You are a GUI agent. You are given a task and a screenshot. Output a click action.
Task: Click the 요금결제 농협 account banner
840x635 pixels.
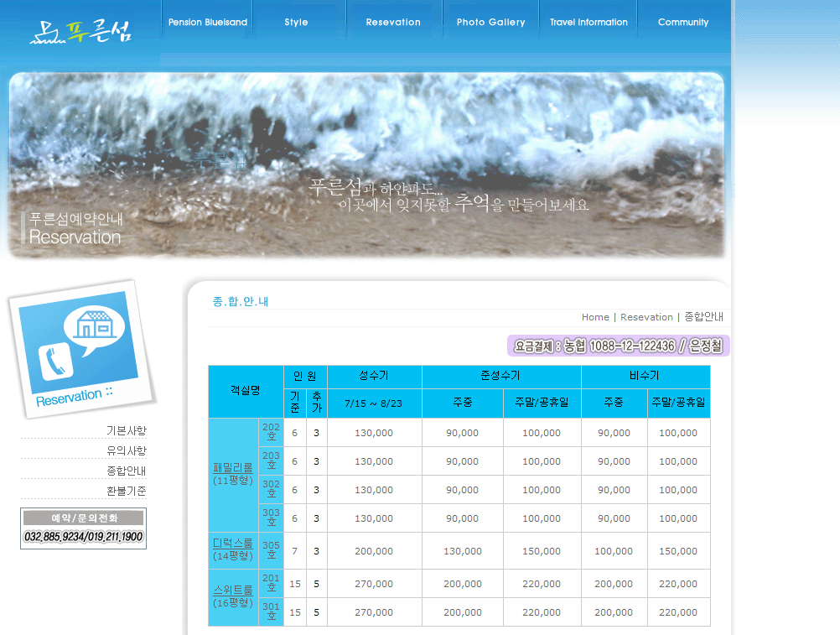(618, 346)
